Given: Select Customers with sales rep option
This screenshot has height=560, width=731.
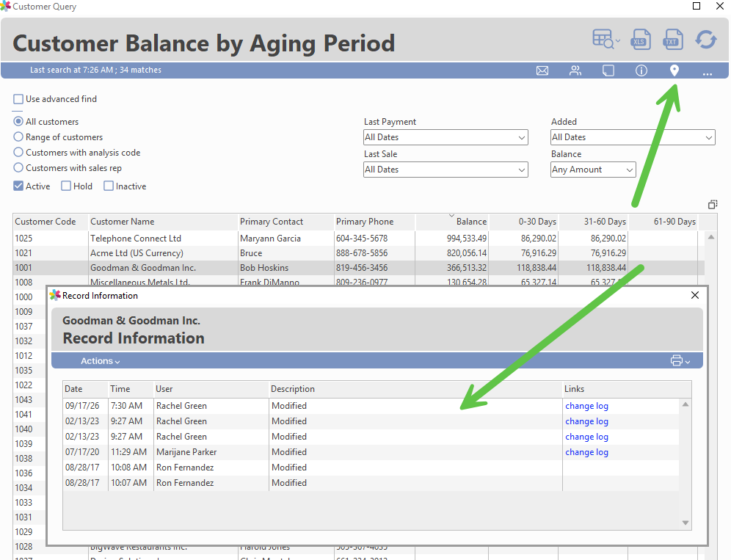Looking at the screenshot, I should (18, 167).
